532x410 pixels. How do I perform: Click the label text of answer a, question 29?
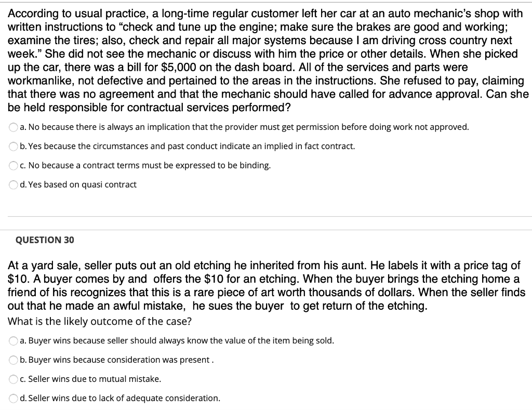[244, 127]
